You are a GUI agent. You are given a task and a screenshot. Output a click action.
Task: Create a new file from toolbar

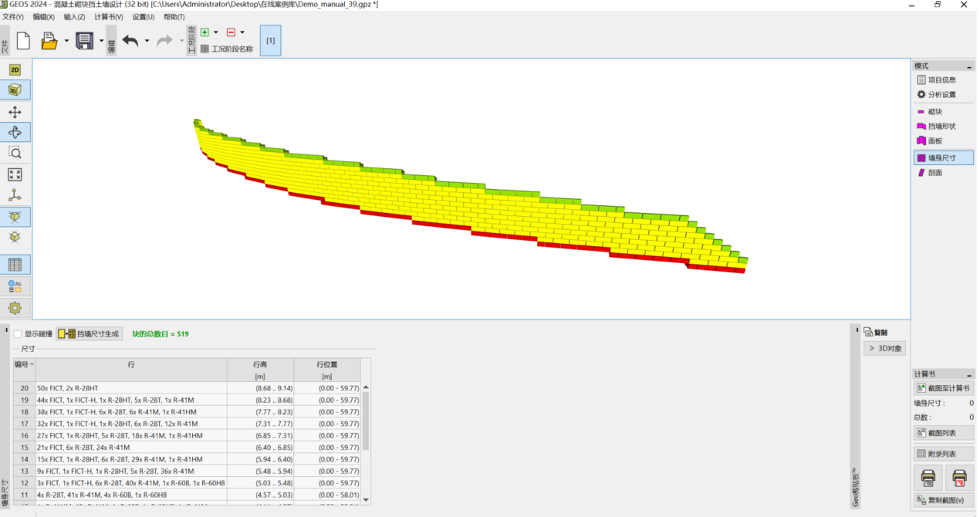(23, 41)
